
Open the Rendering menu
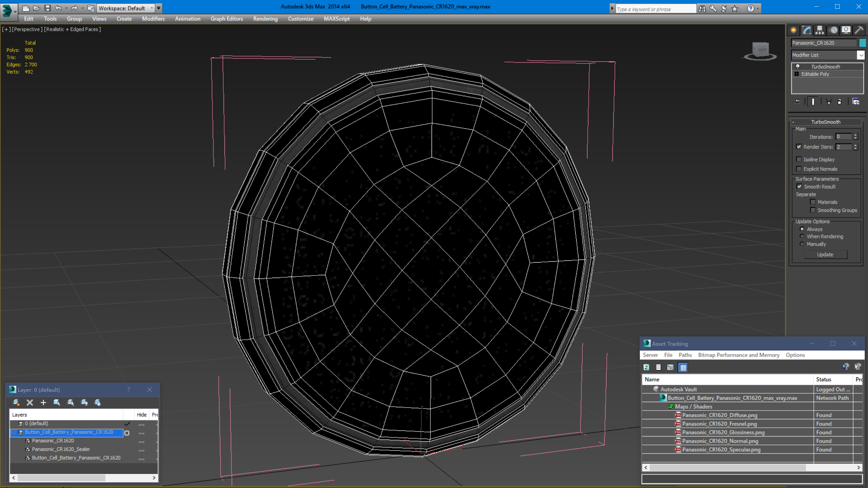pos(265,19)
